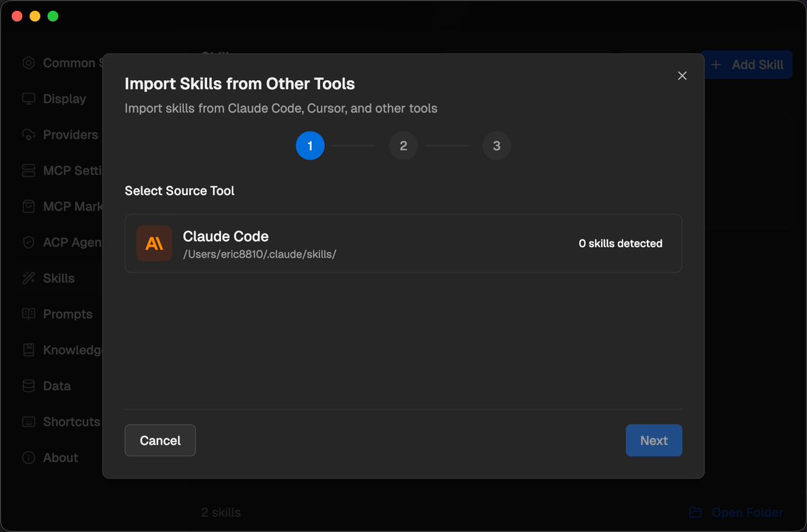Image resolution: width=807 pixels, height=532 pixels.
Task: Select the Skills icon in the sidebar
Action: pyautogui.click(x=28, y=278)
